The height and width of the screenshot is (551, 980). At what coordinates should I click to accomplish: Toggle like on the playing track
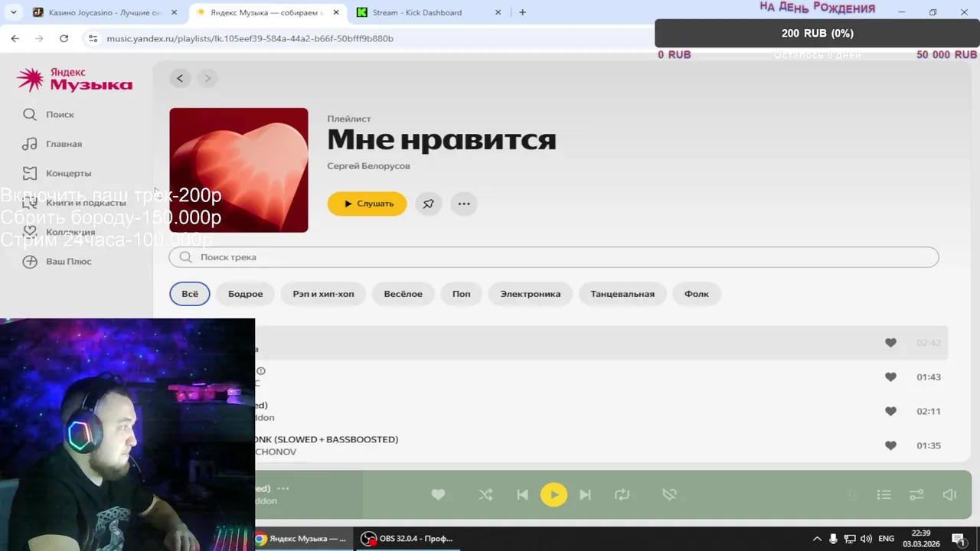[438, 494]
